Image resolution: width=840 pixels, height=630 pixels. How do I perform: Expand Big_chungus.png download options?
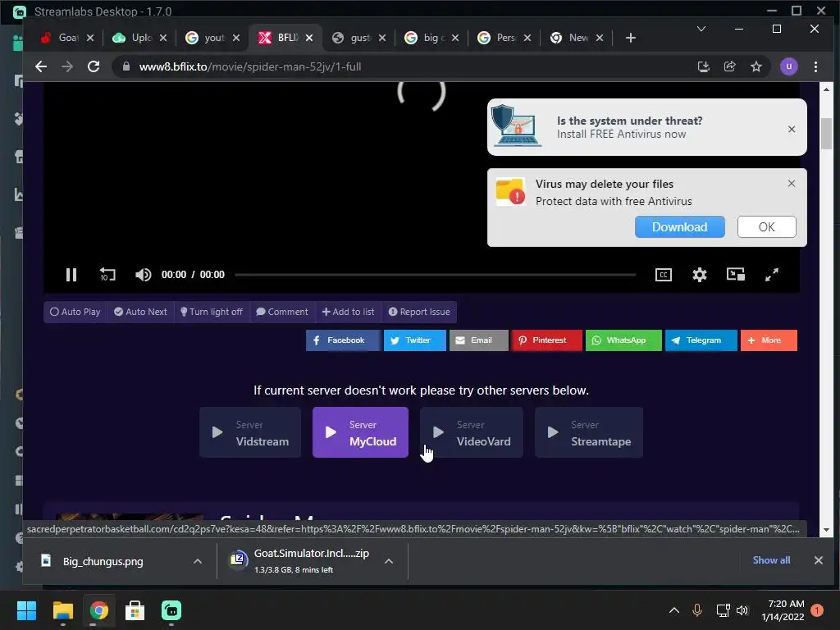coord(198,561)
